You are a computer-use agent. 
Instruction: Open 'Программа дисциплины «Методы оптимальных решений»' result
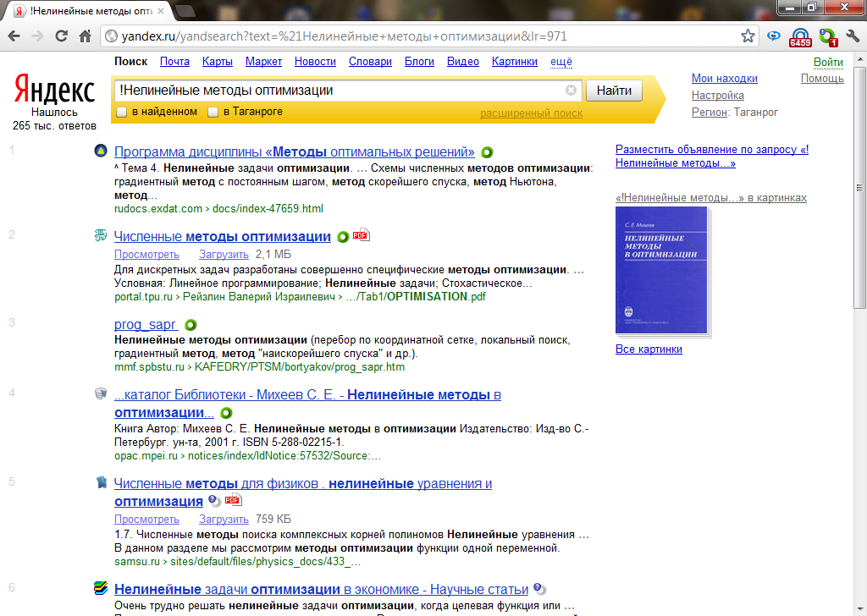294,152
